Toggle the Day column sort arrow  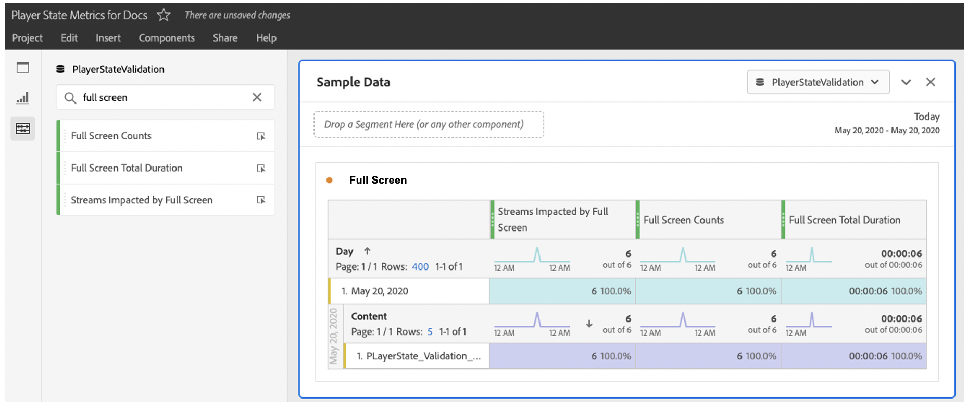[x=367, y=251]
